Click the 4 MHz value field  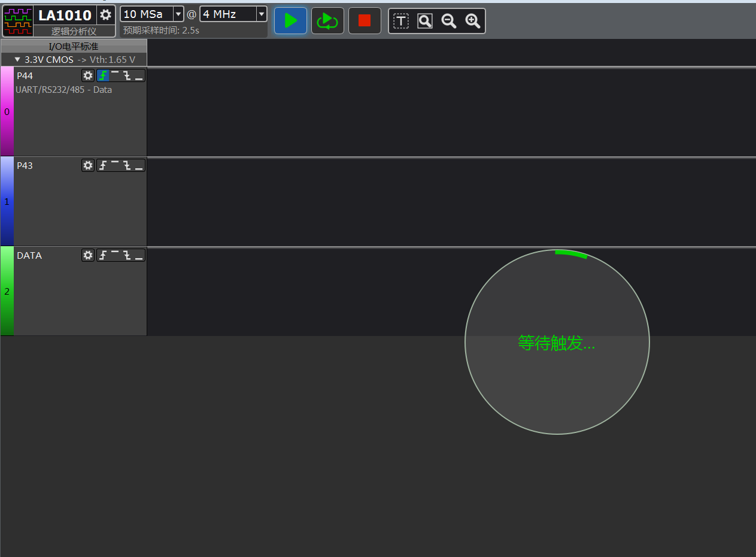228,14
